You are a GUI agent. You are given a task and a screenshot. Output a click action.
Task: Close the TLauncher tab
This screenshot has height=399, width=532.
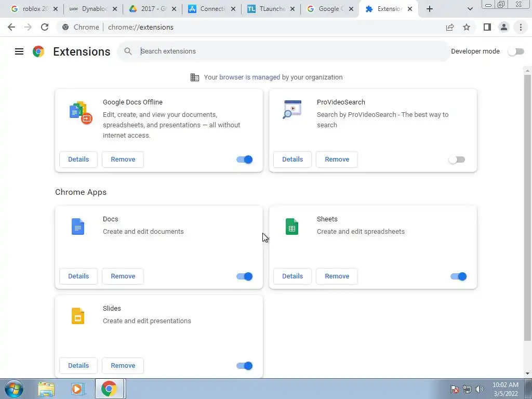[292, 9]
